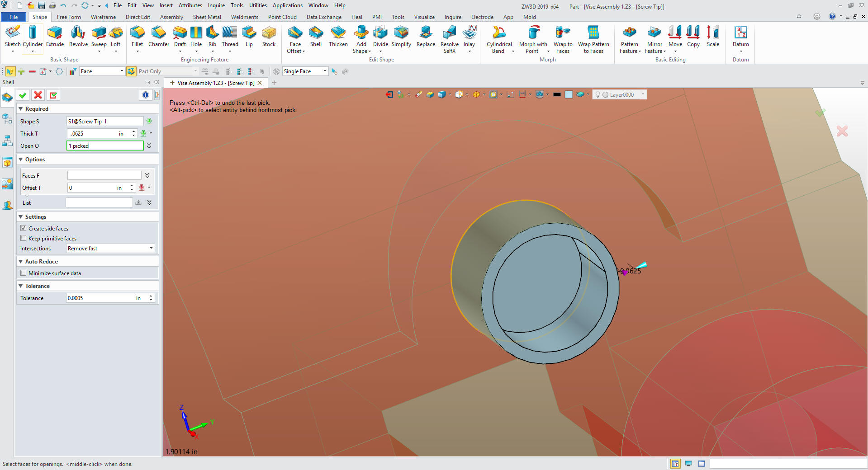Launch the Shell command in ribbon
Image resolution: width=868 pixels, height=470 pixels.
[x=316, y=36]
